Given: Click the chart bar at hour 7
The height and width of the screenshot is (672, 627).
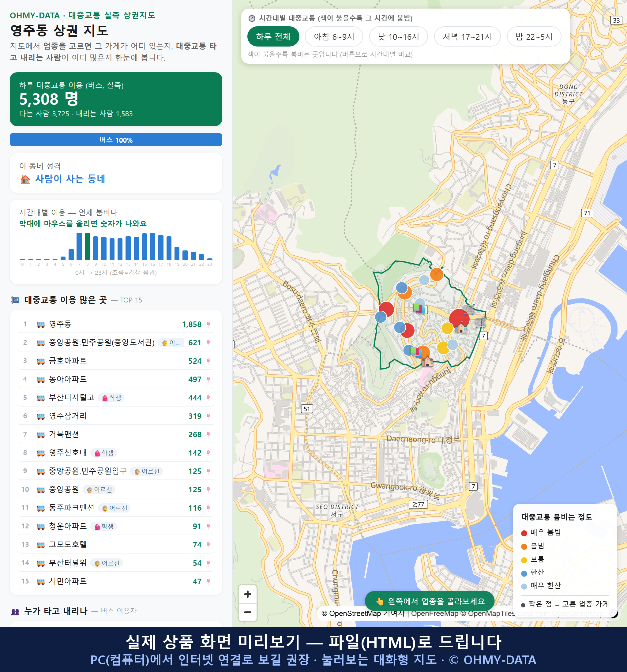Looking at the screenshot, I should coord(79,246).
